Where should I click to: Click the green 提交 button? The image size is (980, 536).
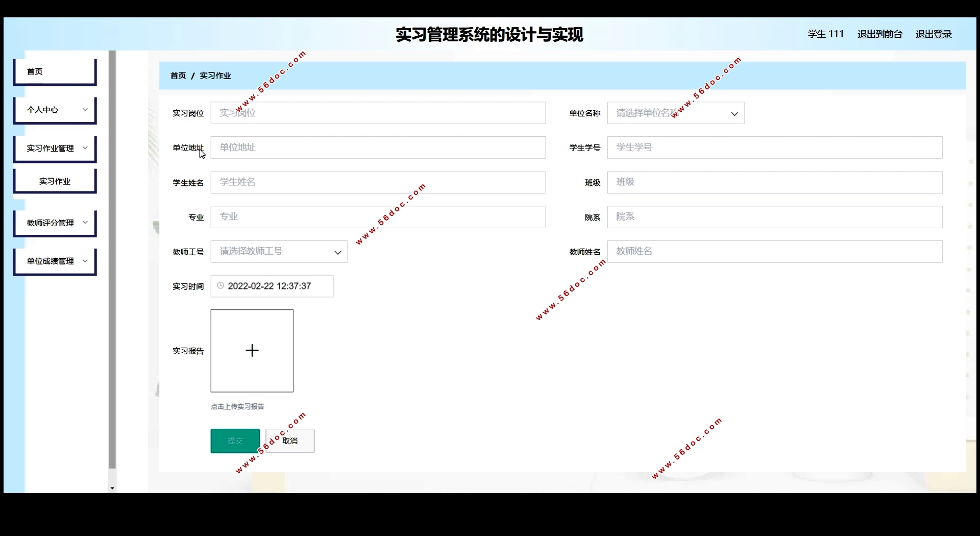click(235, 441)
